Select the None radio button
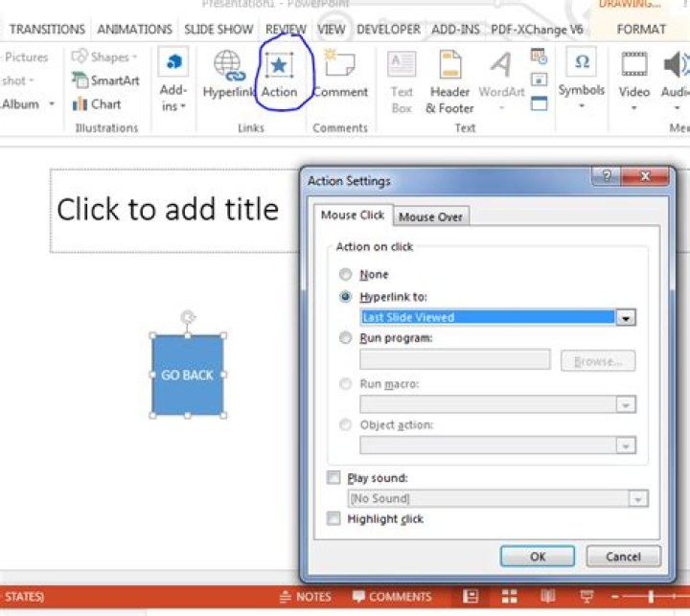Viewport: 690px width, 616px height. (345, 274)
